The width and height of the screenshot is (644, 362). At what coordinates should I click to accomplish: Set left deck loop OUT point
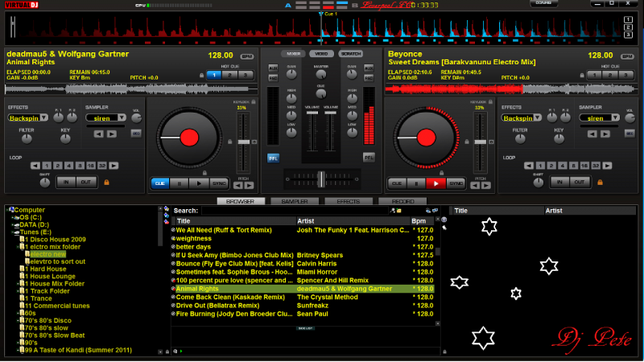click(x=86, y=182)
